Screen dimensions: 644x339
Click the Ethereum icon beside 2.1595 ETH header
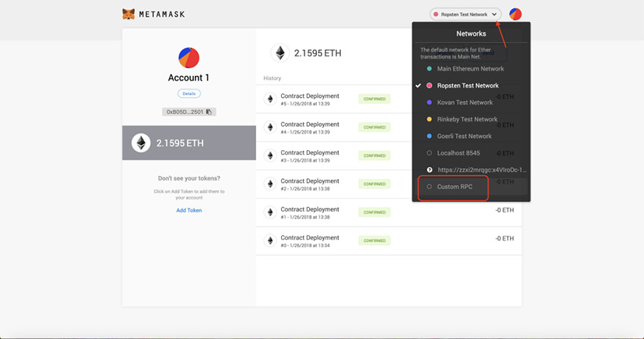coord(280,53)
